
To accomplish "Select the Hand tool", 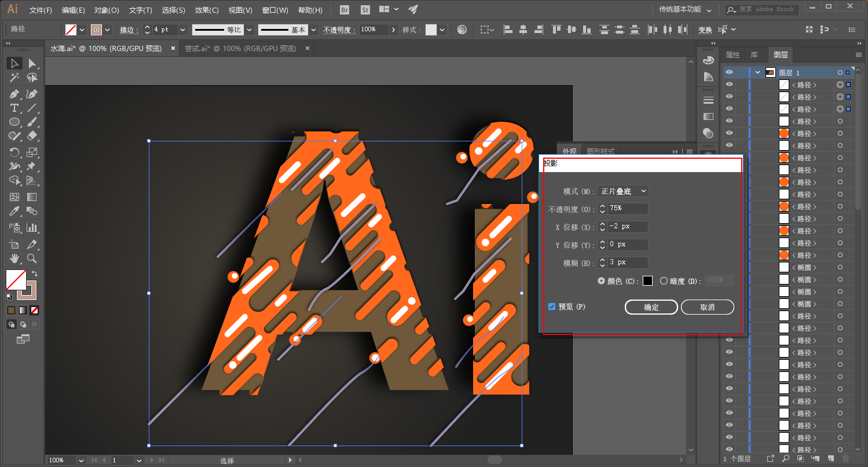I will [14, 258].
